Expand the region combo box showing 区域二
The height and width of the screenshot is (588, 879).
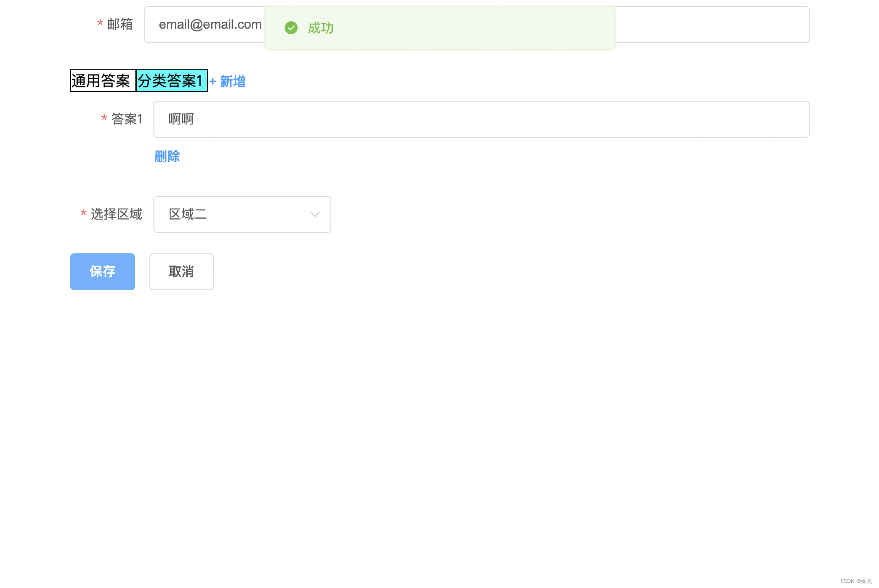pyautogui.click(x=242, y=214)
